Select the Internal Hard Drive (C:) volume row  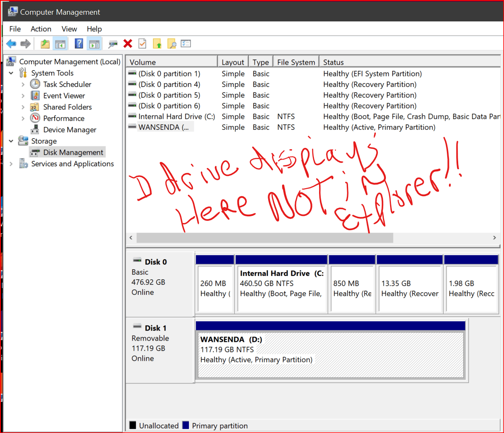[x=313, y=116]
